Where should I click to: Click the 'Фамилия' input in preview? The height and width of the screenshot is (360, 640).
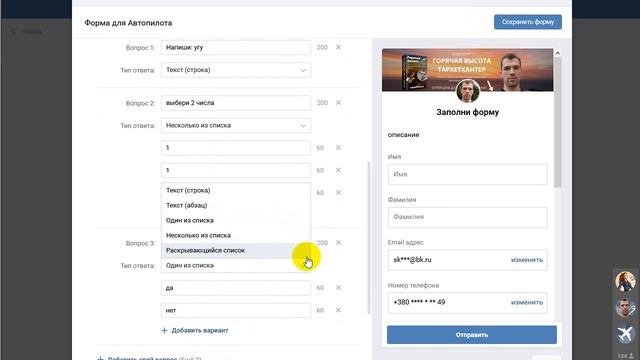point(468,217)
